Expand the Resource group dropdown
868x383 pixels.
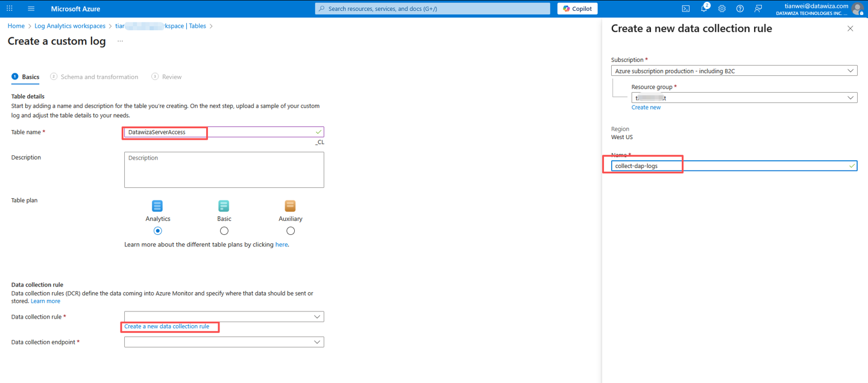744,98
